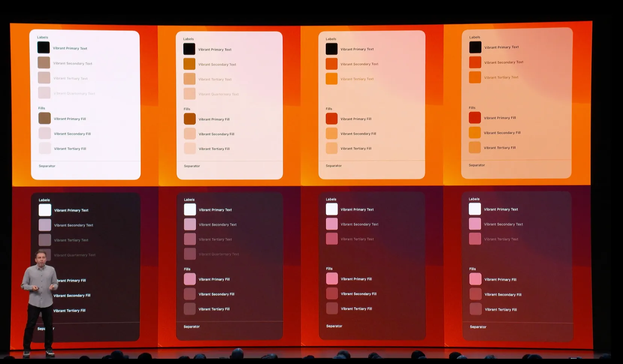Click "Separator" text in second light card

click(192, 166)
